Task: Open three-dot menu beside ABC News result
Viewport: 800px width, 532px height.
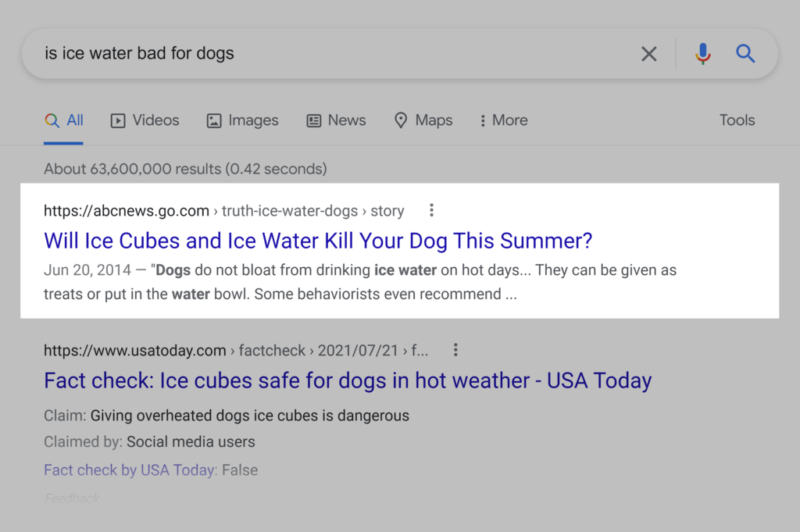Action: point(431,210)
